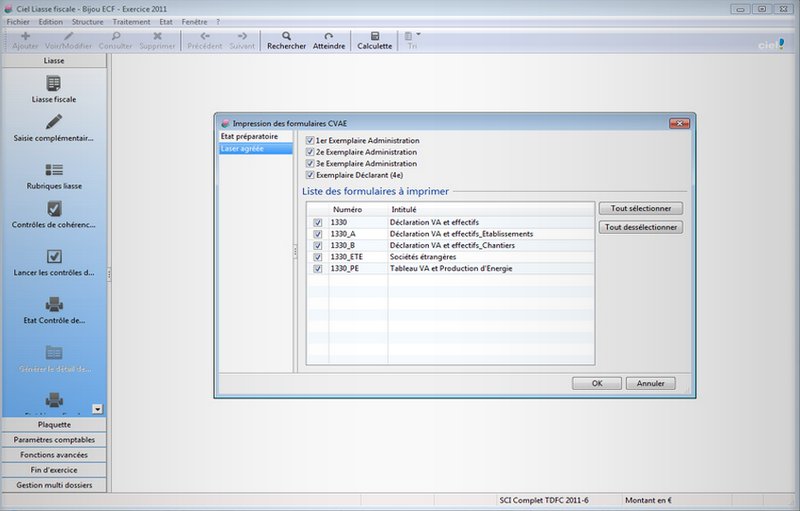Expand Paramètres comptables section

[54, 440]
